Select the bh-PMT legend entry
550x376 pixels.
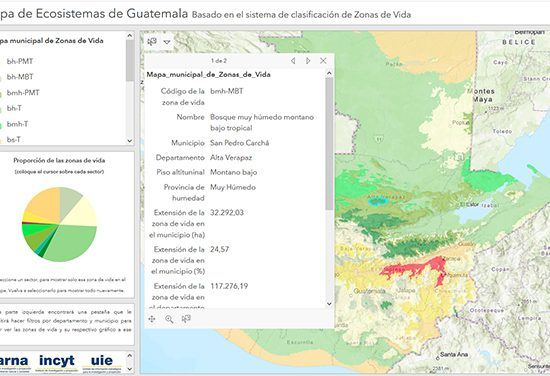(x=20, y=61)
